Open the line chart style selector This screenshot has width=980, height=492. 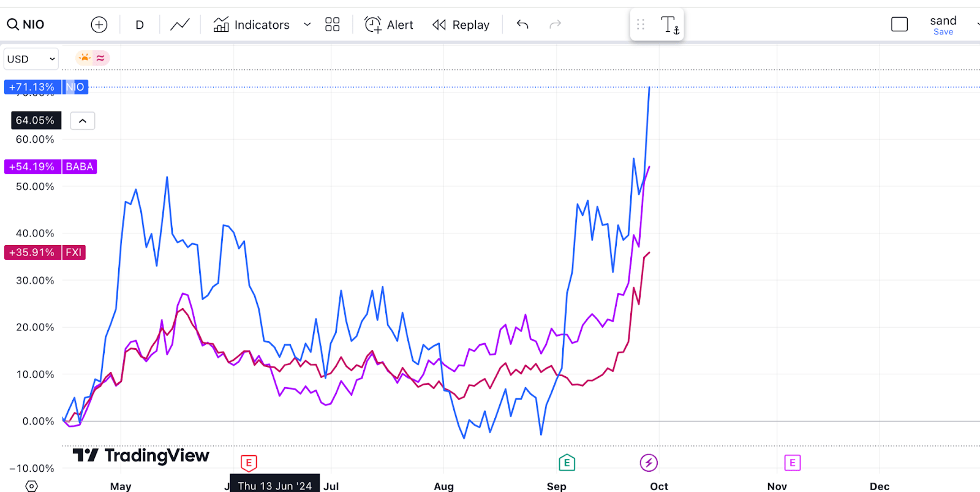tap(180, 25)
